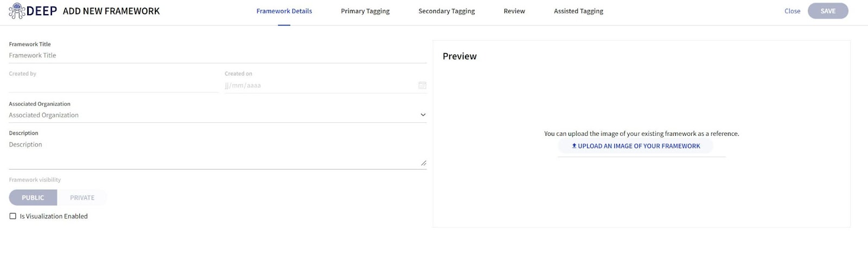The image size is (868, 257).
Task: Expand the Associated Organization dropdown arrow
Action: (x=423, y=115)
